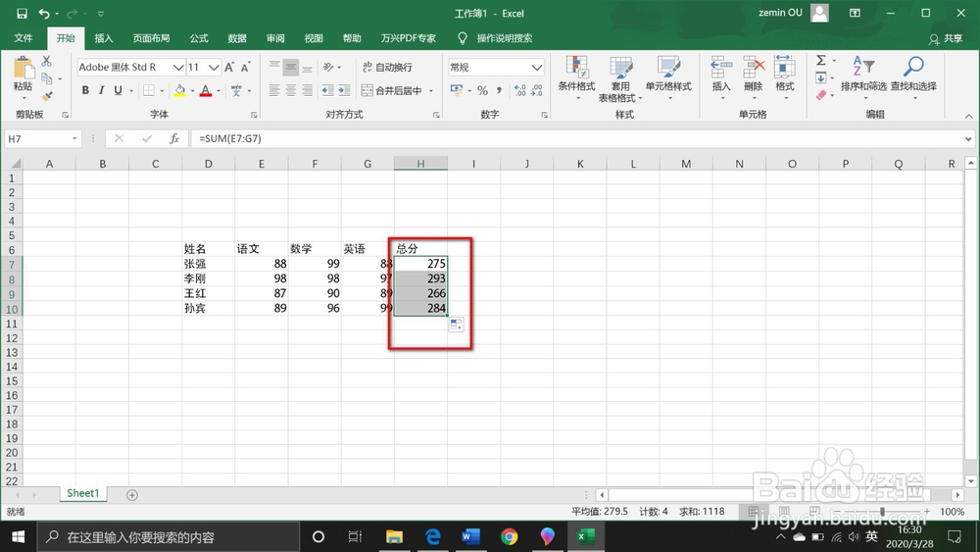Toggle top vertical alignment
Viewport: 980px width, 552px height.
pyautogui.click(x=274, y=67)
